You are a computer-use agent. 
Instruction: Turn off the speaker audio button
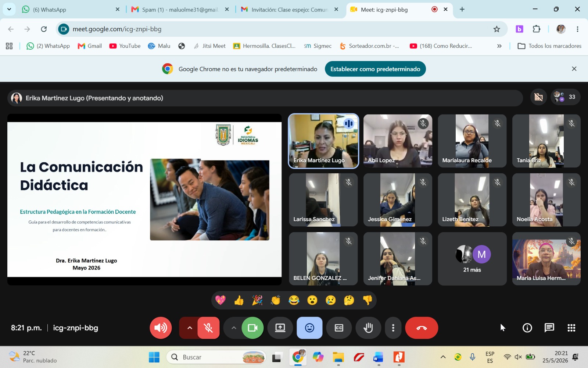pyautogui.click(x=161, y=328)
